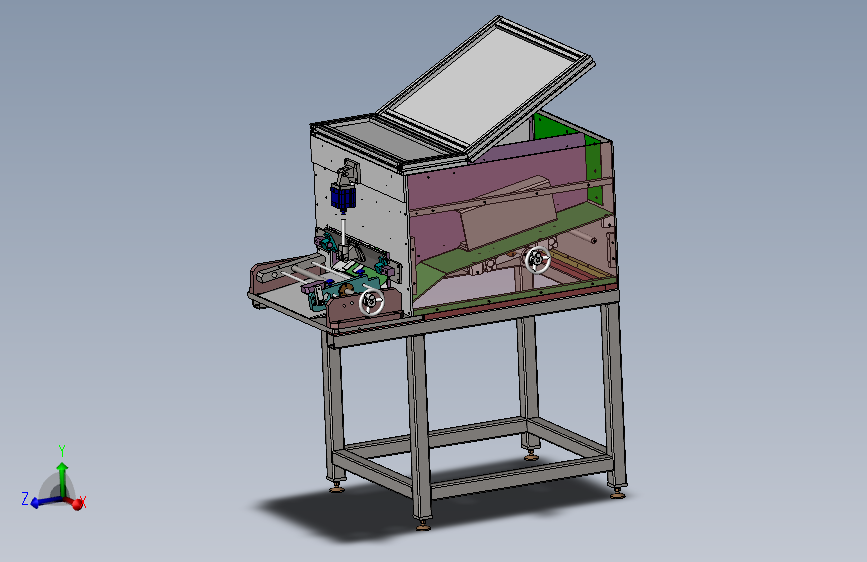Select the open hinged lid panel
The width and height of the screenshot is (867, 562).
click(486, 87)
